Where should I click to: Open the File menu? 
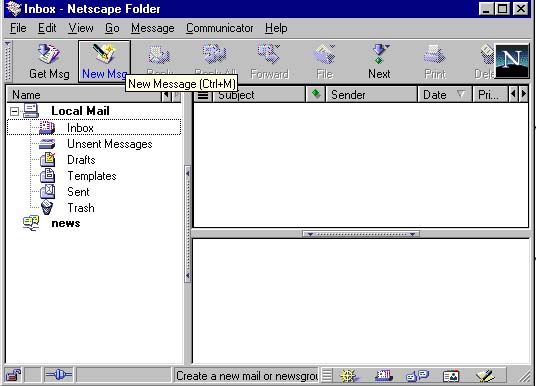click(18, 28)
